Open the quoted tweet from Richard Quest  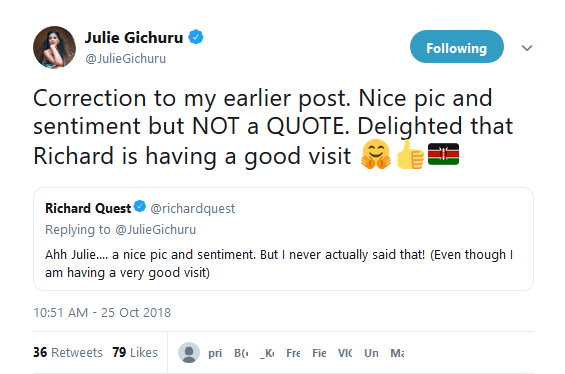283,239
